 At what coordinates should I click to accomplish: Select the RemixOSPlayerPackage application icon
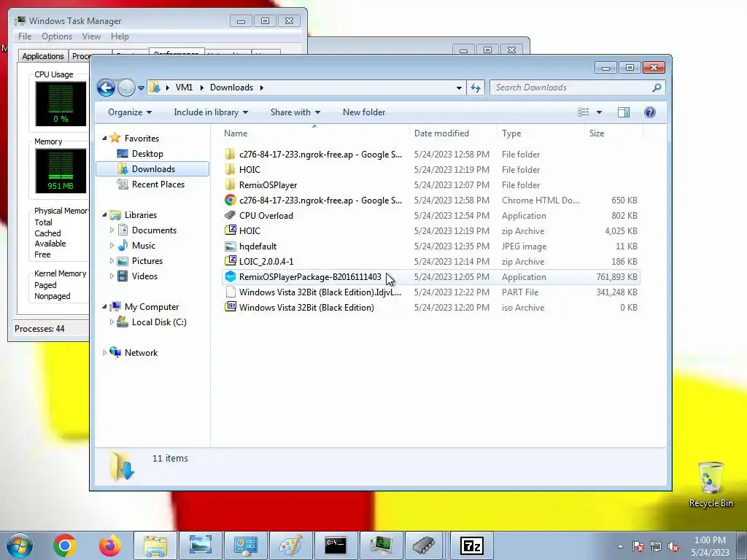(x=230, y=276)
